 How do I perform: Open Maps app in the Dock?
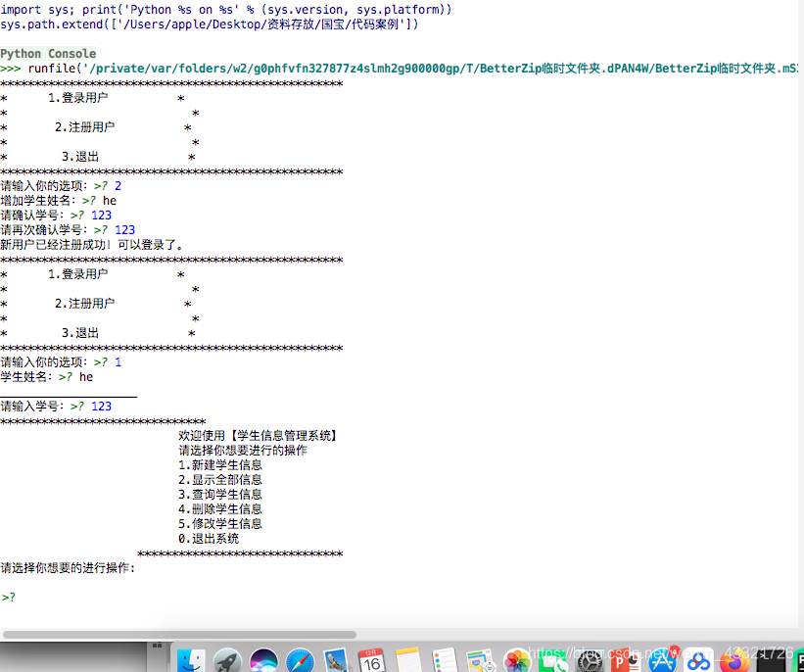(x=481, y=660)
